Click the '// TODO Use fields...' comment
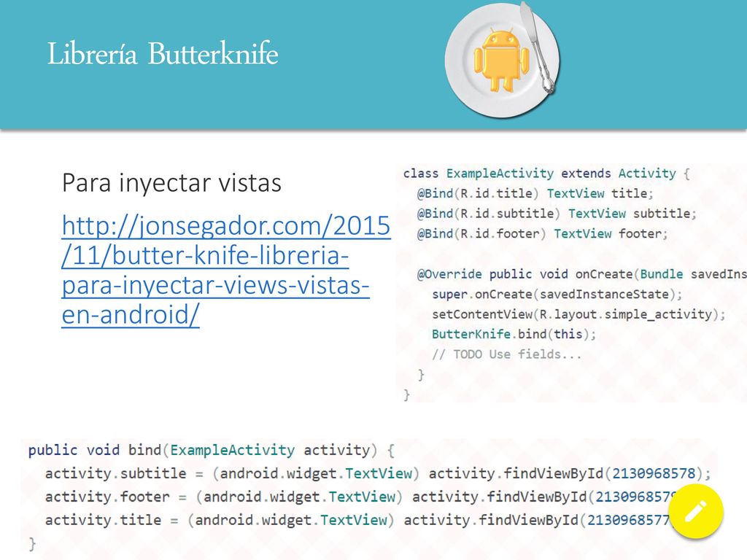747x560 pixels. tap(506, 354)
